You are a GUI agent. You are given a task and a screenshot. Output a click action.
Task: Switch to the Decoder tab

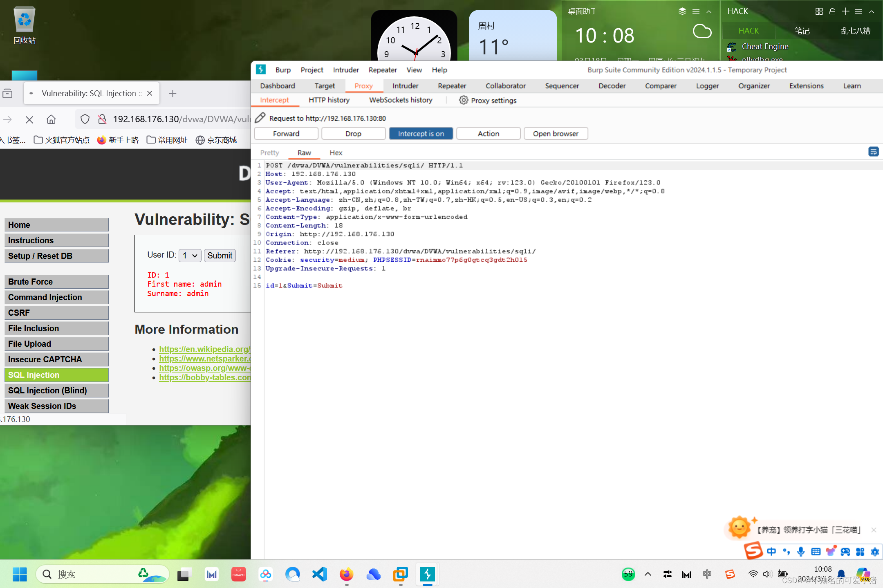pyautogui.click(x=612, y=86)
